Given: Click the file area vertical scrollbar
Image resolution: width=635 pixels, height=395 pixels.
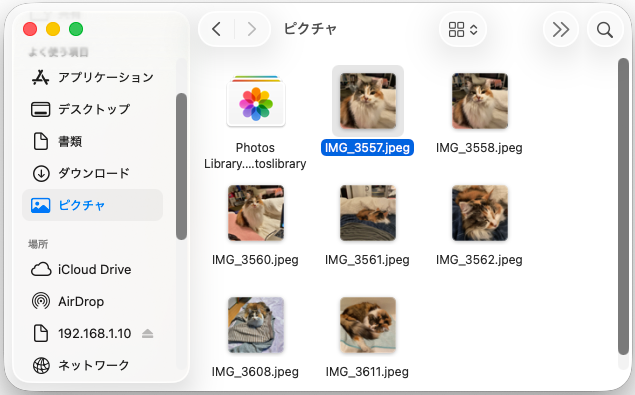Looking at the screenshot, I should click(x=623, y=207).
